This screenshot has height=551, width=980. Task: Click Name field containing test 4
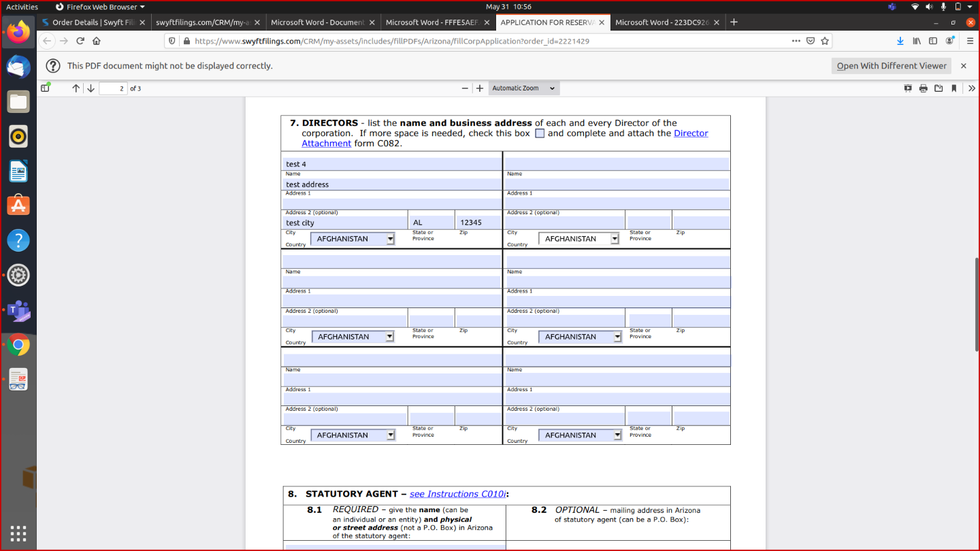[392, 164]
